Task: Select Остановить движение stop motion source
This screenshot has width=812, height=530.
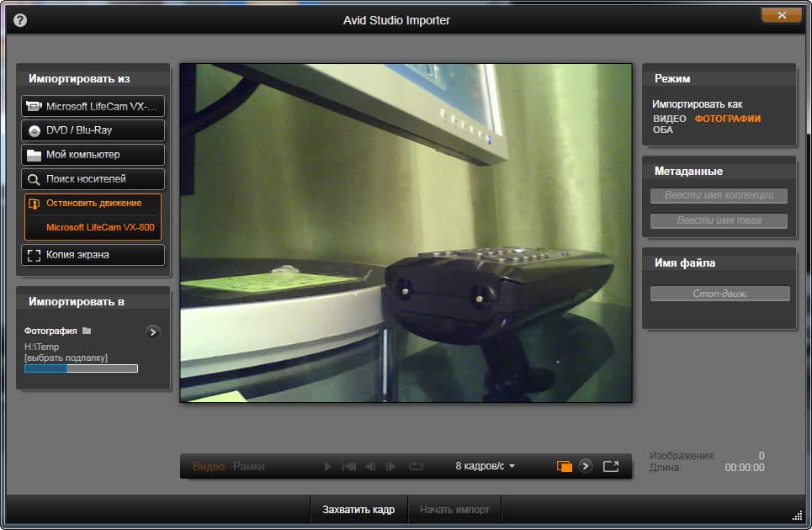Action: (93, 204)
